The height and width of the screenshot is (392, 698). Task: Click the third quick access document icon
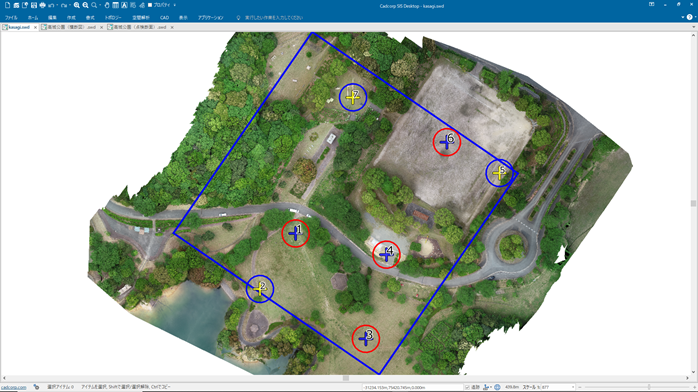(x=25, y=5)
